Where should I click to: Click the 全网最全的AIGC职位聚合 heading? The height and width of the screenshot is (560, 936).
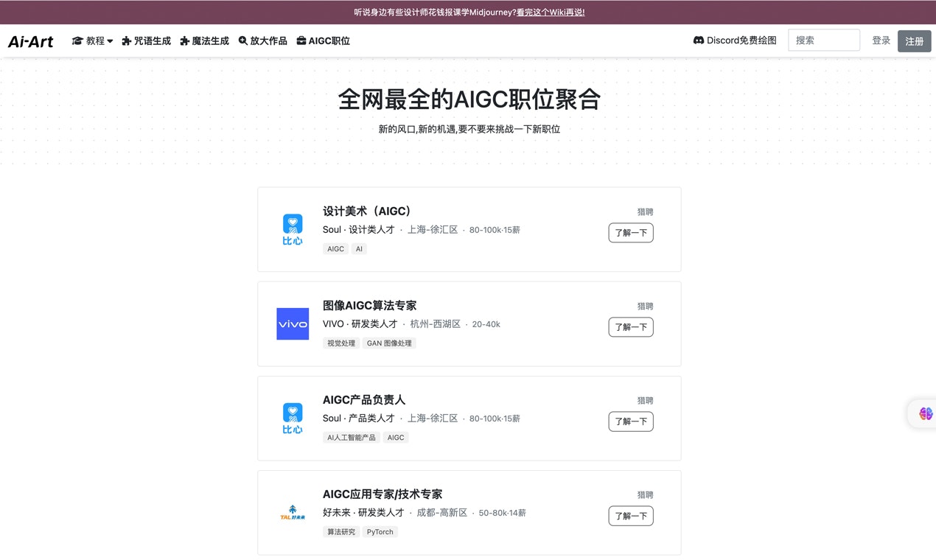tap(469, 99)
